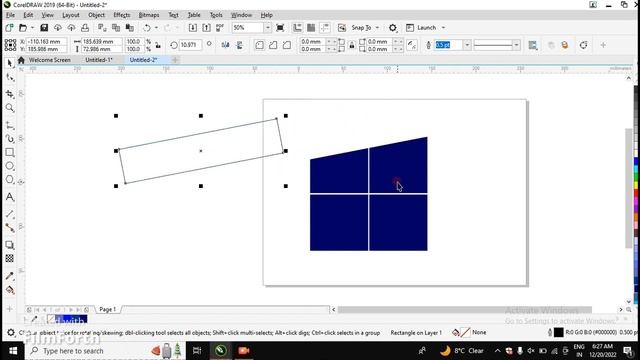This screenshot has height=360, width=640.
Task: Open the outline width dropdown
Action: [467, 45]
